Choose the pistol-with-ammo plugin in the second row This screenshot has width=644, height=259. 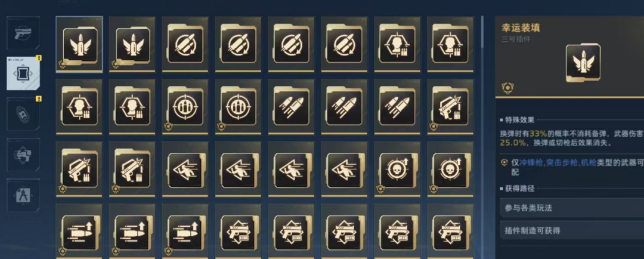(x=450, y=107)
